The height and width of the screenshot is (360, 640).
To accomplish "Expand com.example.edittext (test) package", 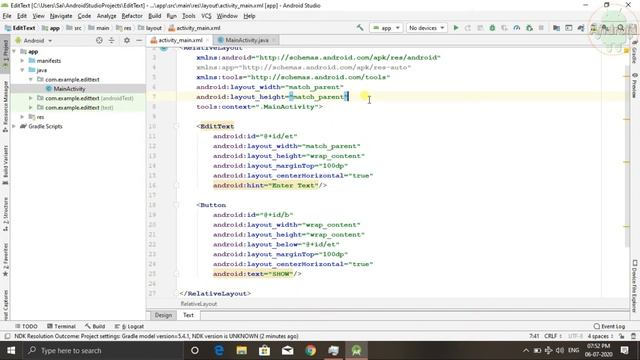I will click(31, 107).
